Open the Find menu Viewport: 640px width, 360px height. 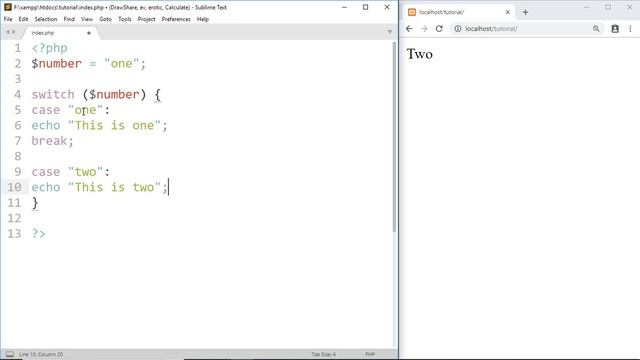click(69, 19)
